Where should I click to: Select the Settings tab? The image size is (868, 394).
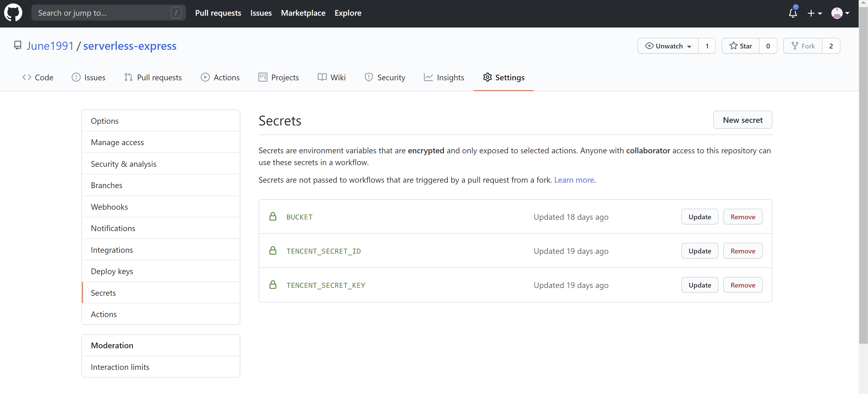pyautogui.click(x=503, y=78)
